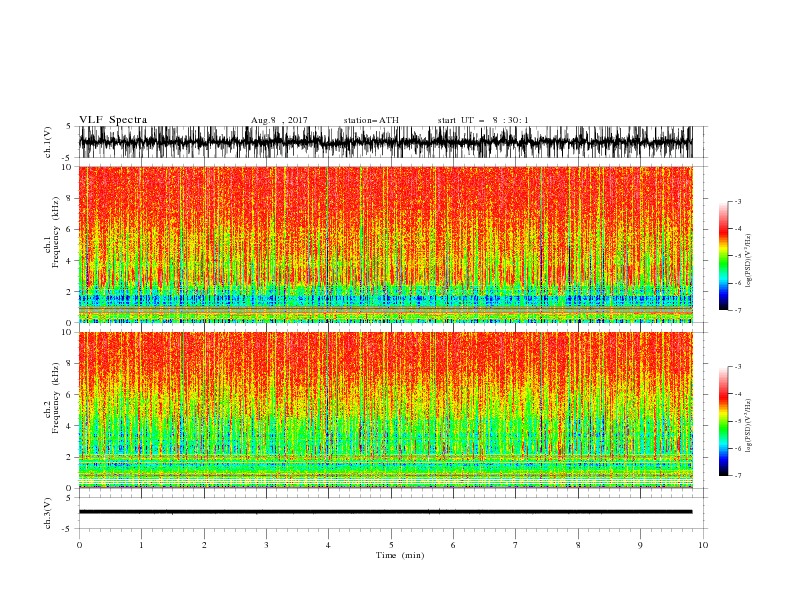Click the "ch.3(V)" axis label
The height and width of the screenshot is (612, 792).
click(x=48, y=513)
